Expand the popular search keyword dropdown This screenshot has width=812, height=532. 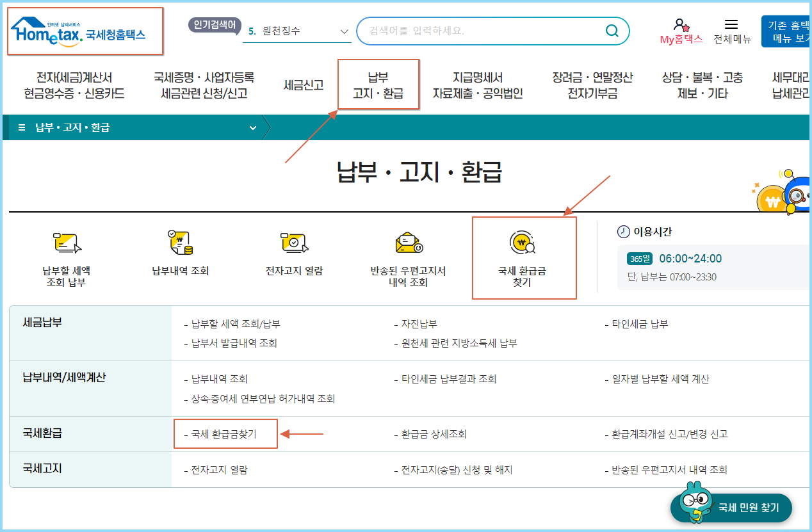tap(344, 31)
